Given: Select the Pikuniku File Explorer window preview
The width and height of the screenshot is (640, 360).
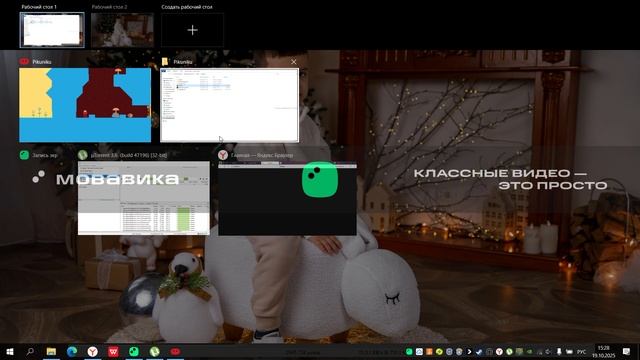Looking at the screenshot, I should pyautogui.click(x=229, y=105).
